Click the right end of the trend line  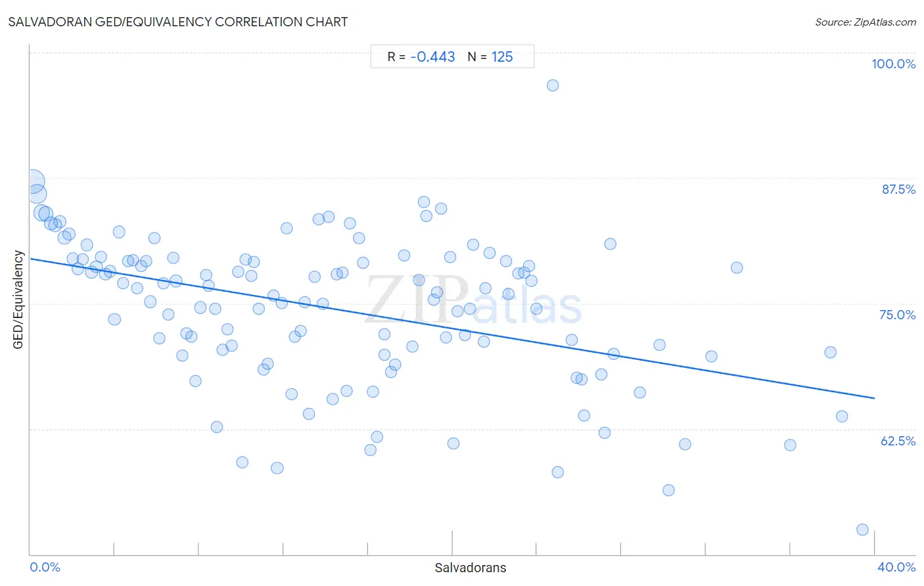pyautogui.click(x=873, y=397)
